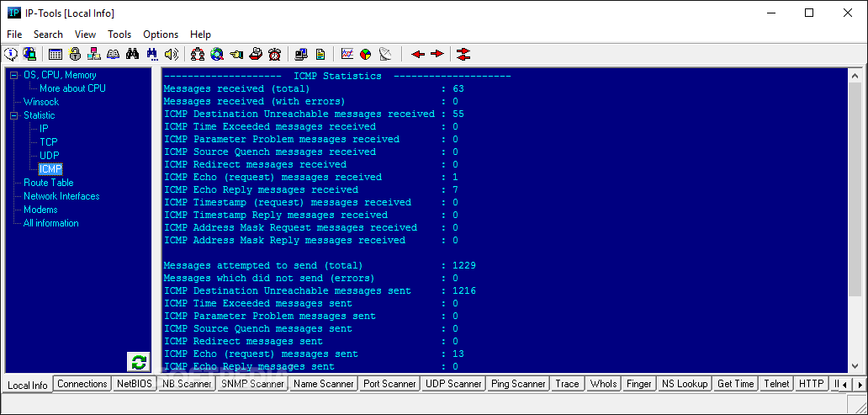Screen dimensions: 868x415
Task: Click the pointing hand Finger icon
Action: pos(236,54)
